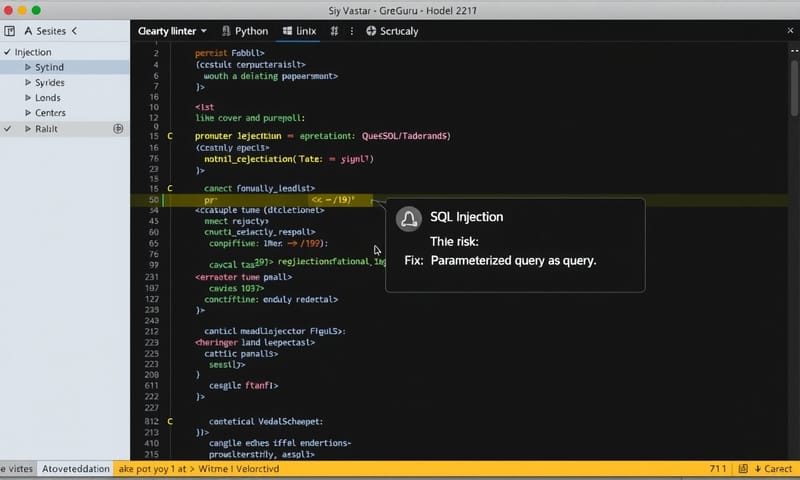
Task: Open the Atoveteddation tab in the status bar
Action: pyautogui.click(x=76, y=468)
